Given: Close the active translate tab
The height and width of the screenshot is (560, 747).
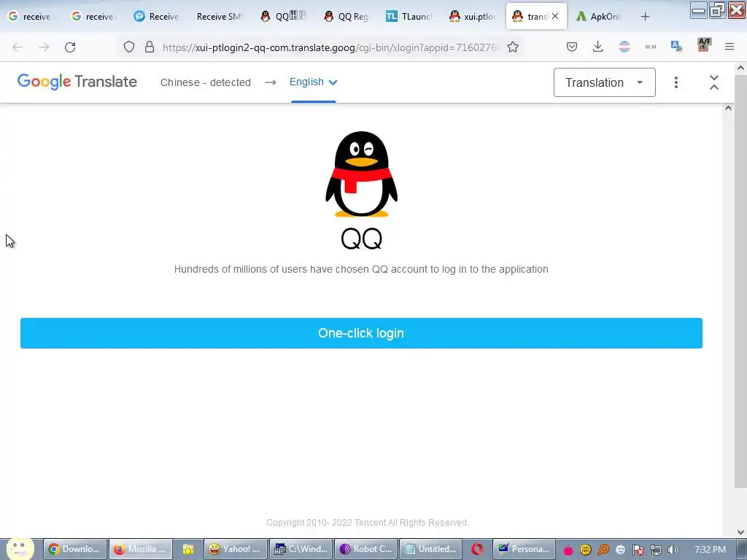Looking at the screenshot, I should pyautogui.click(x=555, y=16).
